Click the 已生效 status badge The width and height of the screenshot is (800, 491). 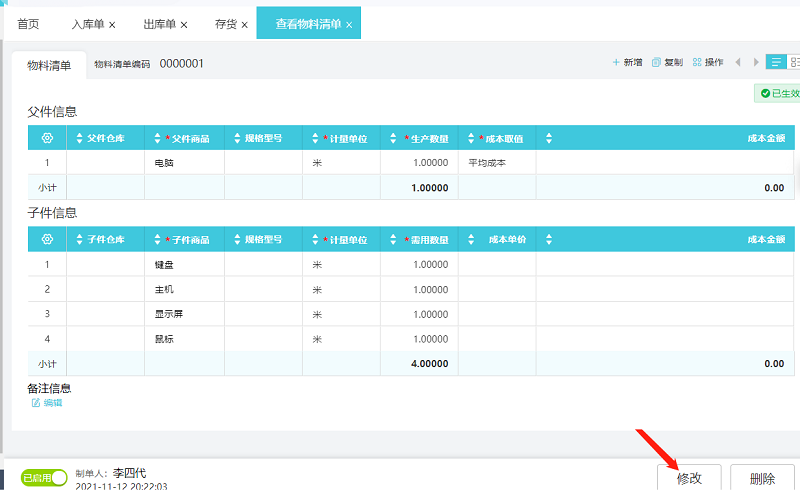(x=779, y=93)
